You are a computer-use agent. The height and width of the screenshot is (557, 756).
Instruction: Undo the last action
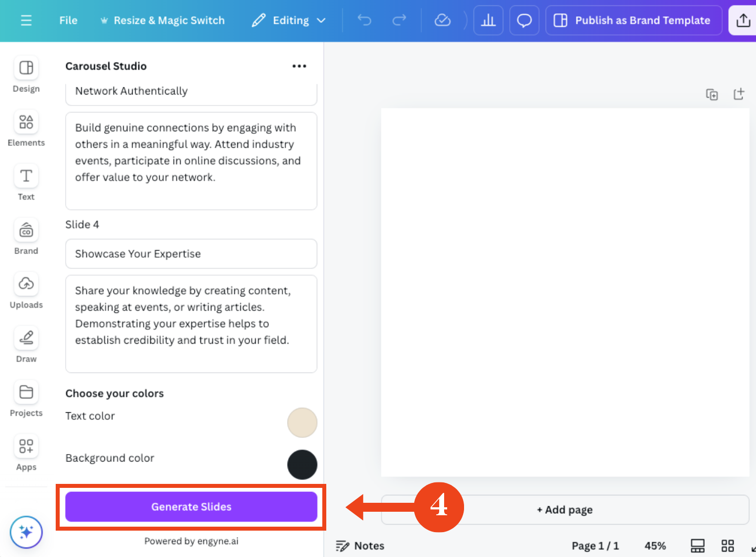click(x=364, y=20)
